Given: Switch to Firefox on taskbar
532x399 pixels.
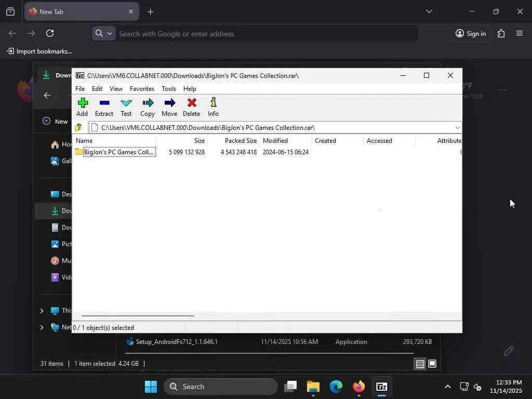Looking at the screenshot, I should point(358,387).
